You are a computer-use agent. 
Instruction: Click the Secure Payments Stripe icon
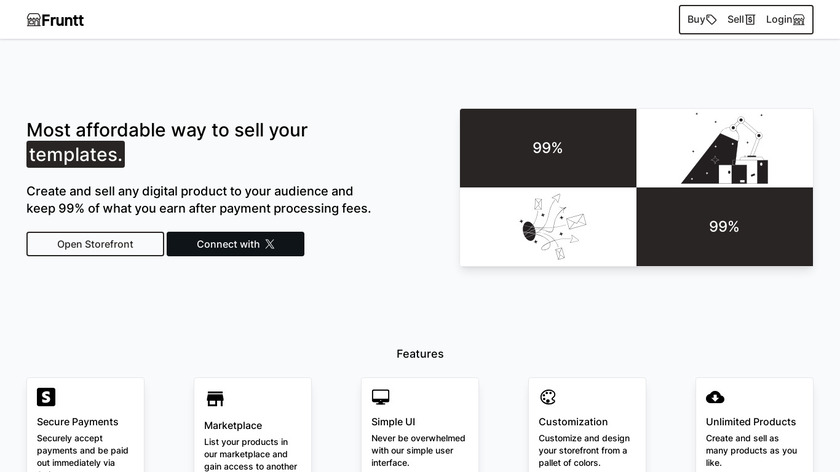coord(46,397)
